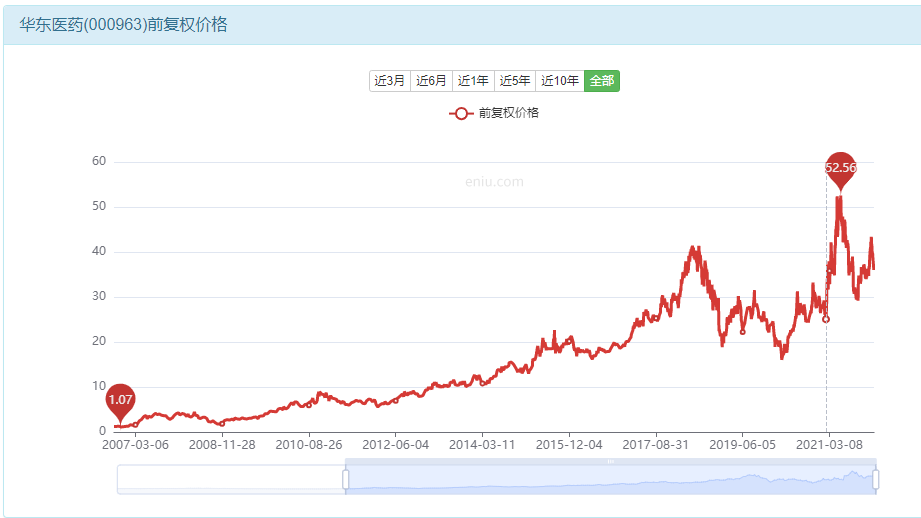Click the 2014-03-11 axis label
Image resolution: width=921 pixels, height=518 pixels.
click(482, 445)
